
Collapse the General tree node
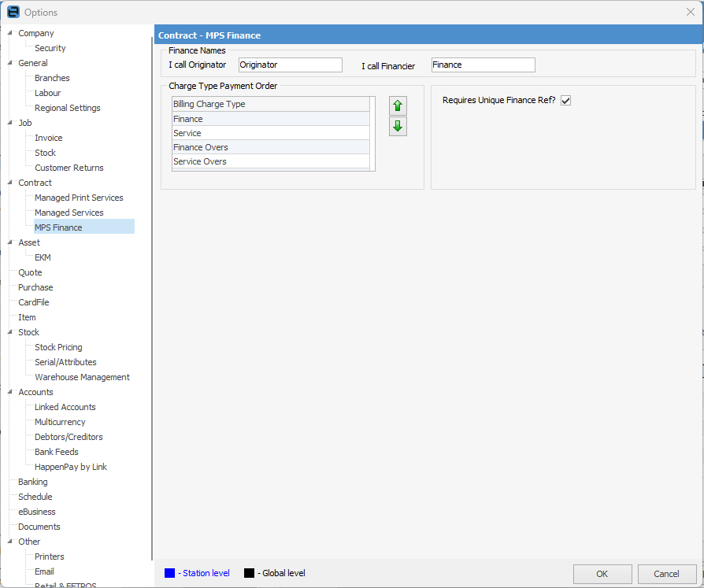10,63
